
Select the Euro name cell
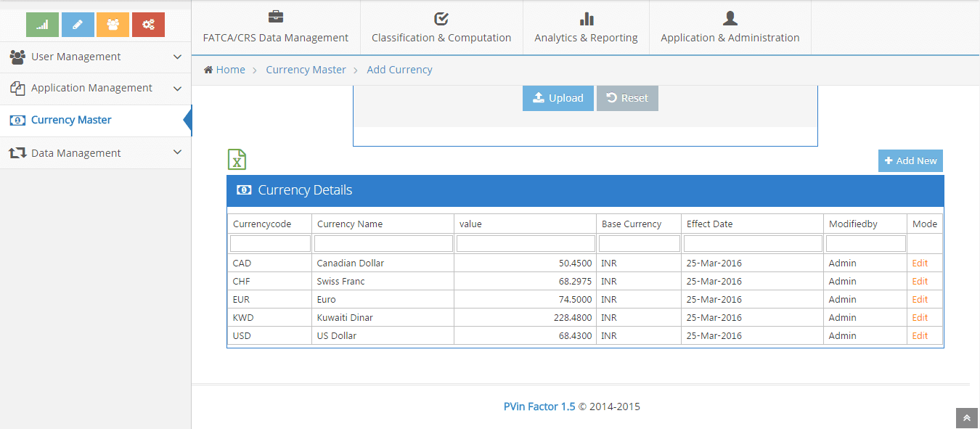[383, 300]
